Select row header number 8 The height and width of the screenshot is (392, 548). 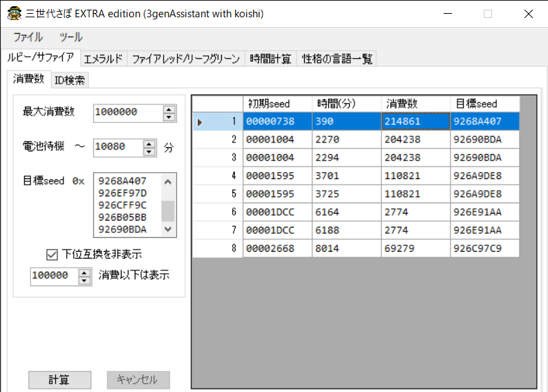pos(218,249)
